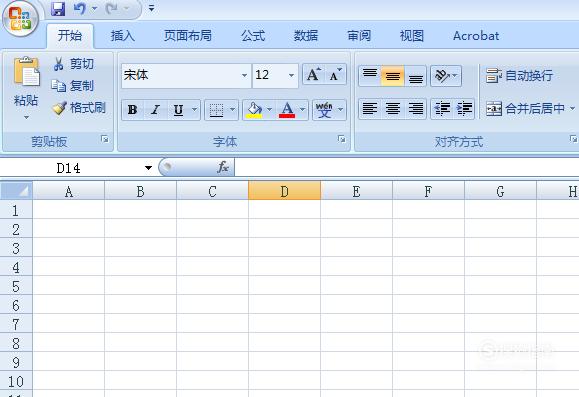Toggle middle vertical alignment
The image size is (579, 397).
click(393, 76)
